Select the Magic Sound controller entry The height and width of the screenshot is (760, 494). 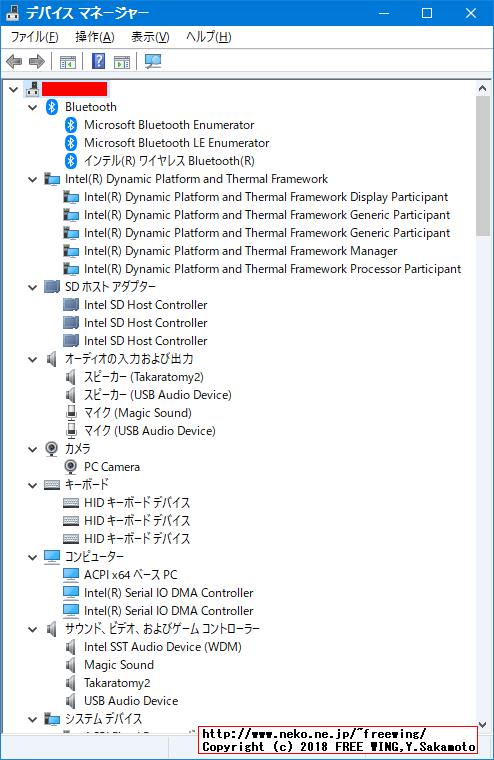pos(119,665)
